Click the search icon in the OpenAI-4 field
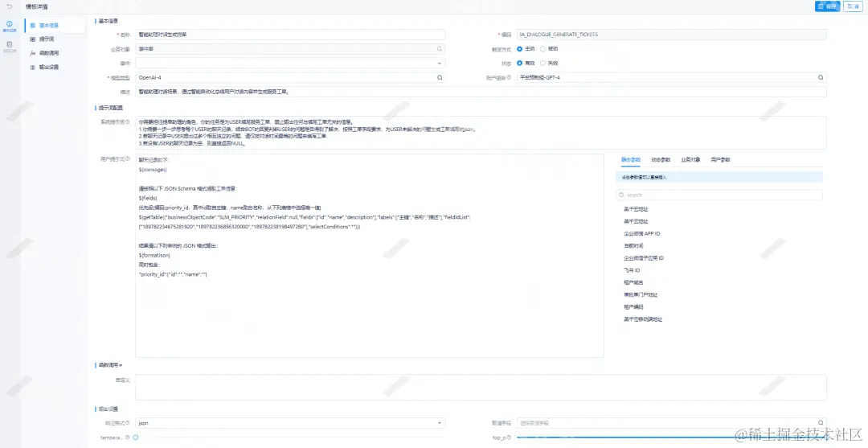The width and height of the screenshot is (868, 448). click(x=440, y=77)
